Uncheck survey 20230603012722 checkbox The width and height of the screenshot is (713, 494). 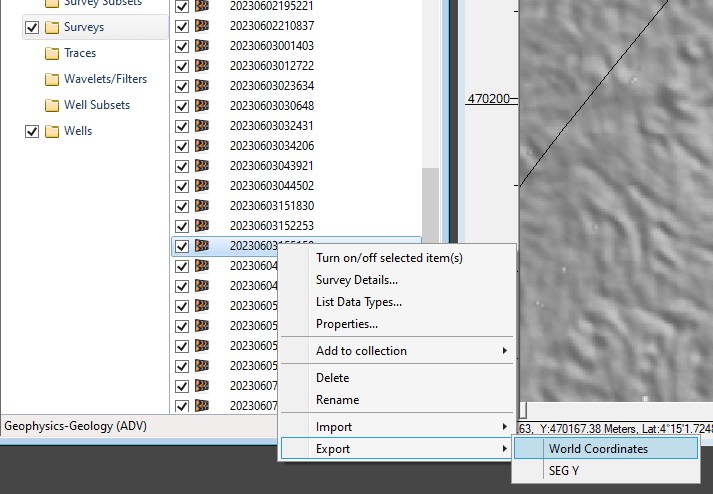point(182,65)
